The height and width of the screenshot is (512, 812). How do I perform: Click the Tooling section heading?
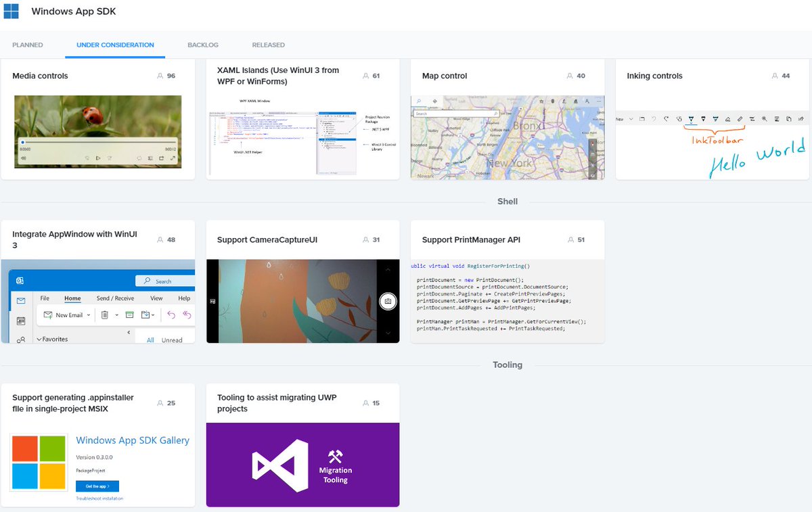click(x=507, y=365)
